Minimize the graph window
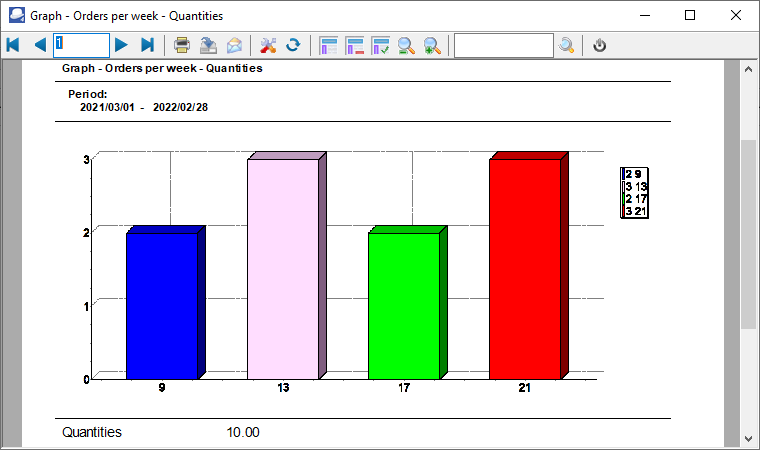Screen dimensions: 760x450 645,16
